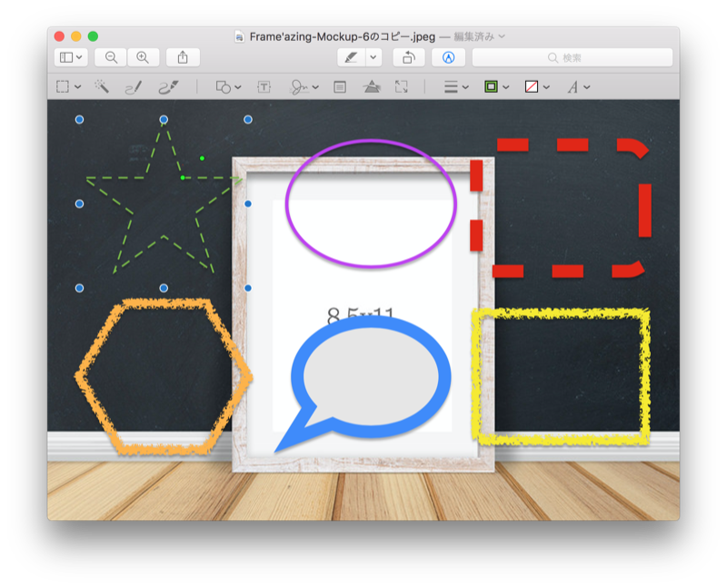
Task: Open the sidebar view menu button
Action: (71, 57)
